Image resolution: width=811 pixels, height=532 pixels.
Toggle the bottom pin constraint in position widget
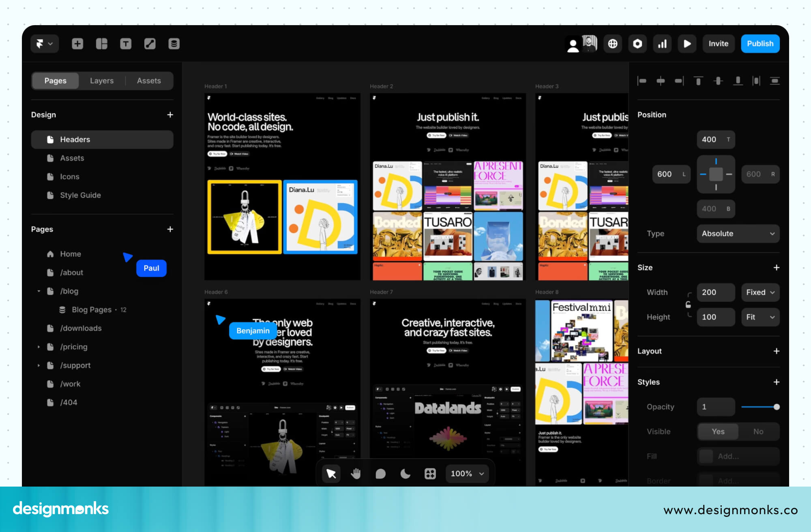coord(716,187)
